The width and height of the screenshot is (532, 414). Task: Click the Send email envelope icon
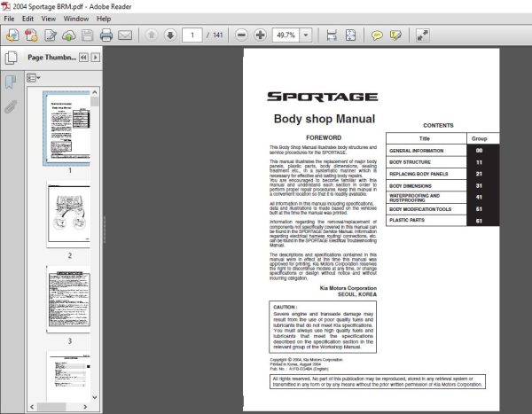click(125, 35)
